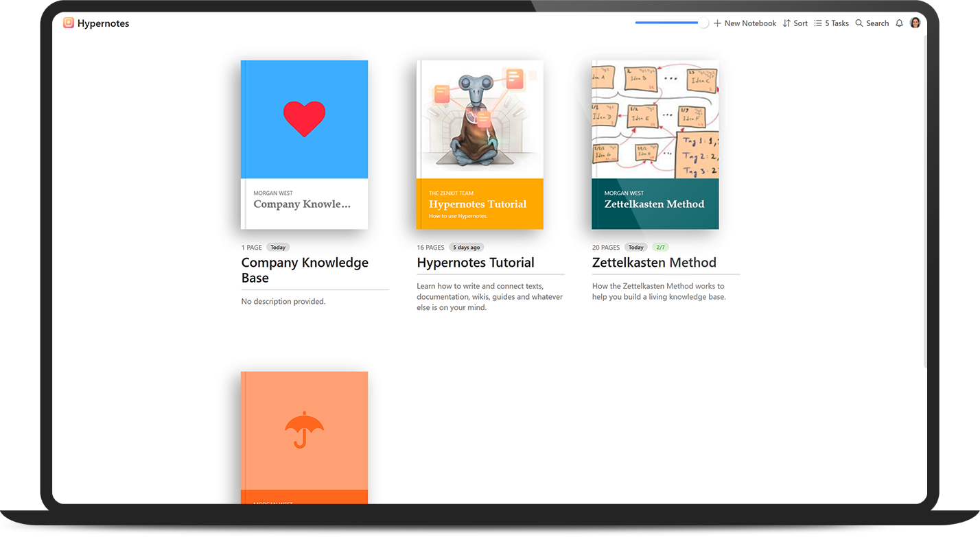Click the tasks list icon
The height and width of the screenshot is (537, 980).
(x=818, y=23)
